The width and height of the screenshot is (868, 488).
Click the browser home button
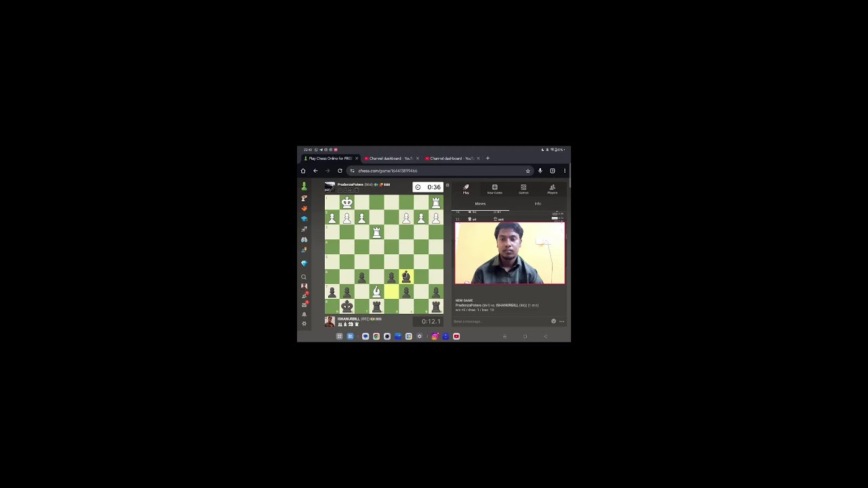click(303, 171)
